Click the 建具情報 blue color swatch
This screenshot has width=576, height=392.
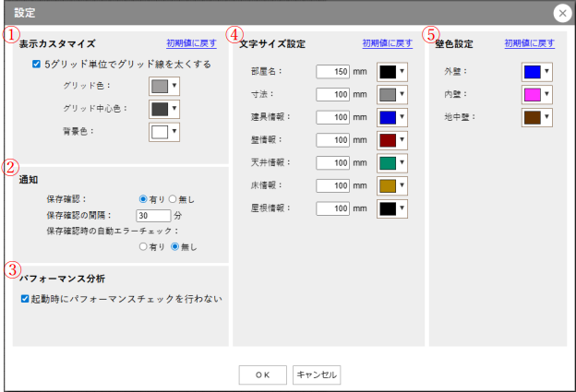388,117
